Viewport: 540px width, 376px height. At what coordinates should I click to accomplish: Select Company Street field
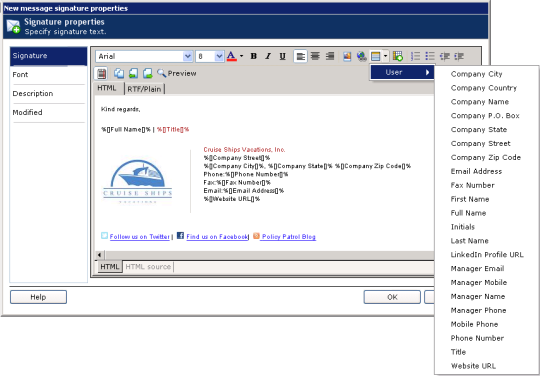pos(480,143)
